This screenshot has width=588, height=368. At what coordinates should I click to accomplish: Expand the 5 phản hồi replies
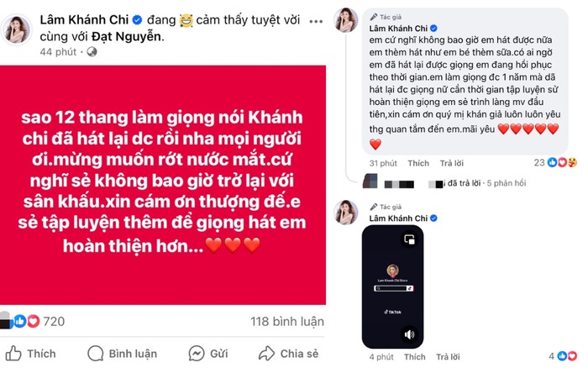click(507, 183)
